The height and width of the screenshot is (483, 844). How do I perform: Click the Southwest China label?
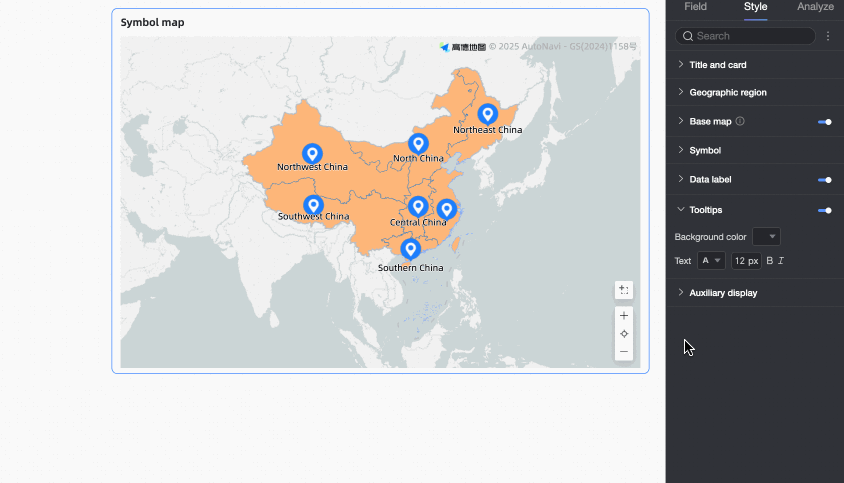click(313, 216)
